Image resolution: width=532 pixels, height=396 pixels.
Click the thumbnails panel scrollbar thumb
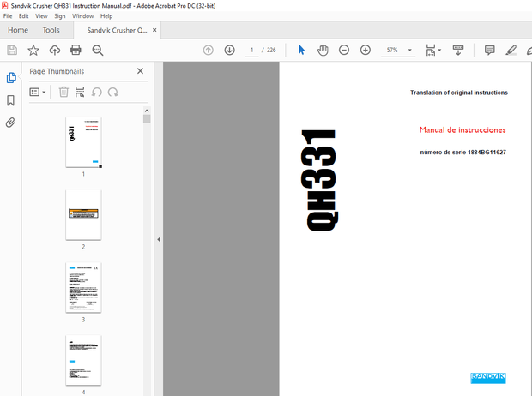click(147, 118)
